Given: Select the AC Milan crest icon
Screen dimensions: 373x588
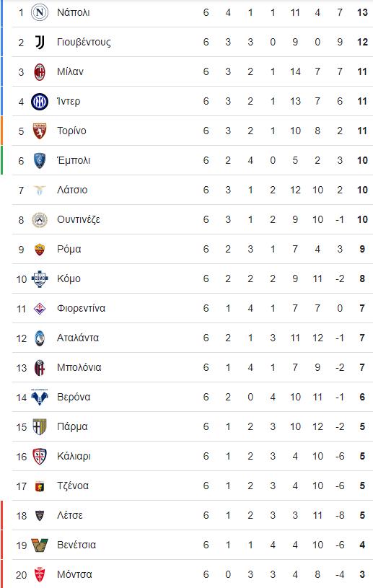Looking at the screenshot, I should click(40, 71).
